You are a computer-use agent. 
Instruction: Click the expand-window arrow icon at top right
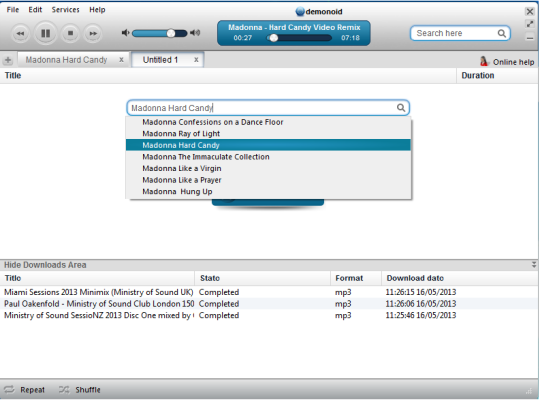coord(530,24)
